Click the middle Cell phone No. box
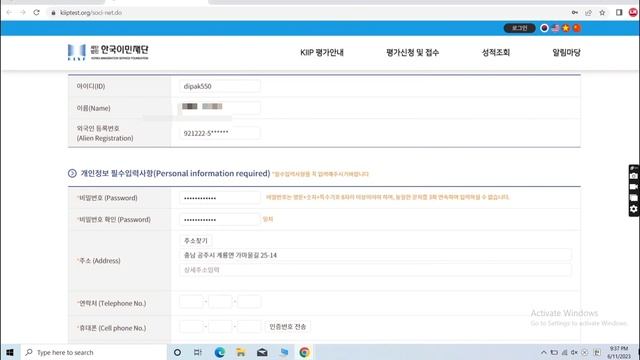This screenshot has height=360, width=640. (220, 327)
